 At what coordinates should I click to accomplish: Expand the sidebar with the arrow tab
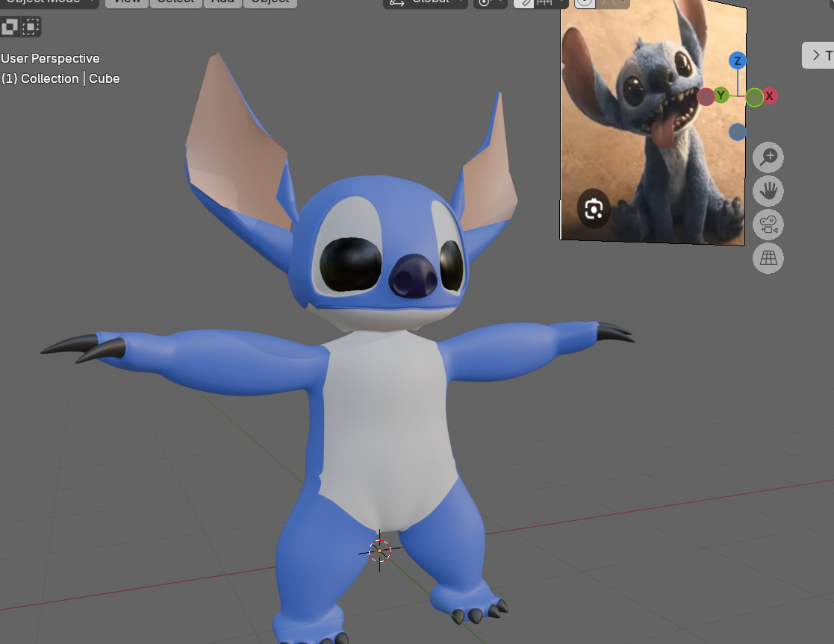pyautogui.click(x=818, y=54)
